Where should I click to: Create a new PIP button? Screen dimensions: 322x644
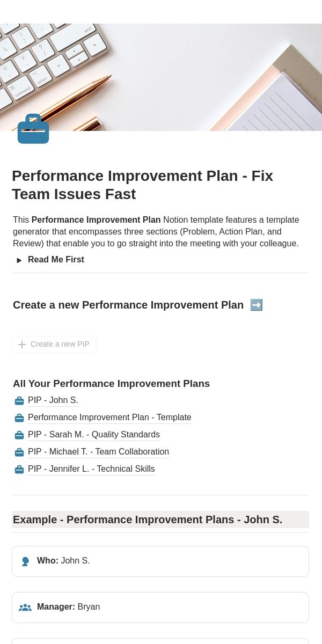54,345
